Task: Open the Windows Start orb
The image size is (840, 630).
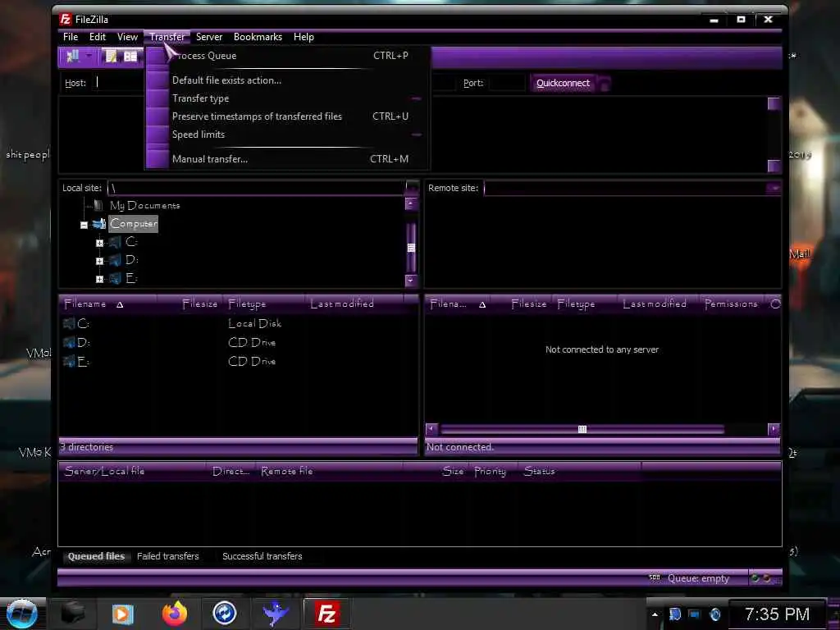Action: coord(21,614)
